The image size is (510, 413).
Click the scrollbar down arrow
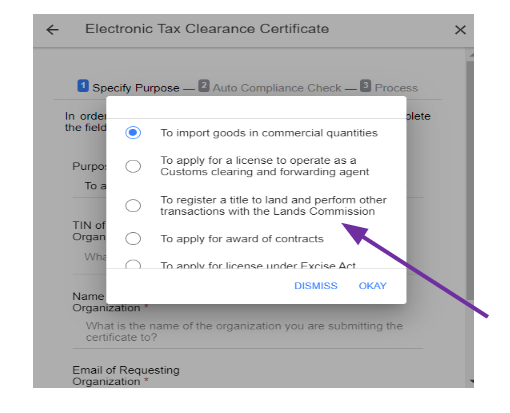click(x=471, y=381)
